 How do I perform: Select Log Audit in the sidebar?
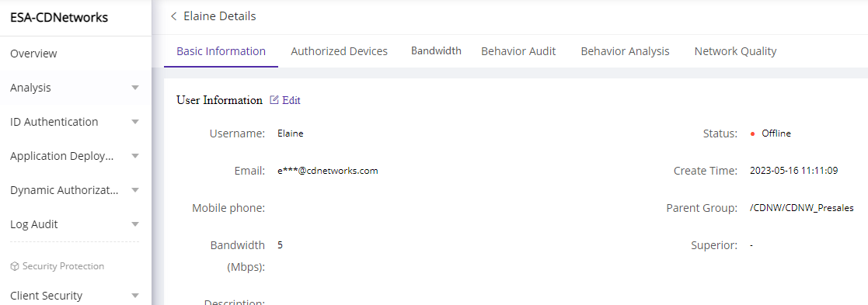(33, 224)
